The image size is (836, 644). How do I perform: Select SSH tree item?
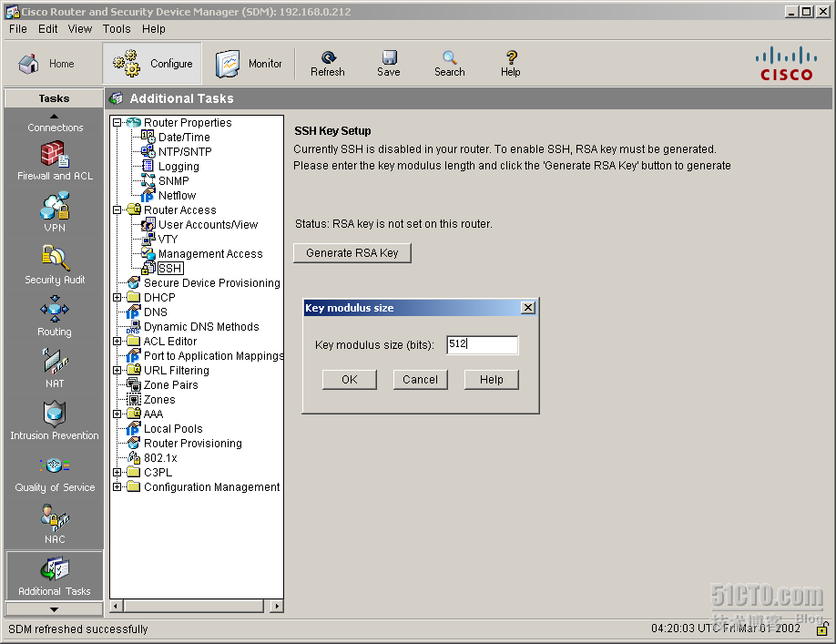[x=170, y=268]
